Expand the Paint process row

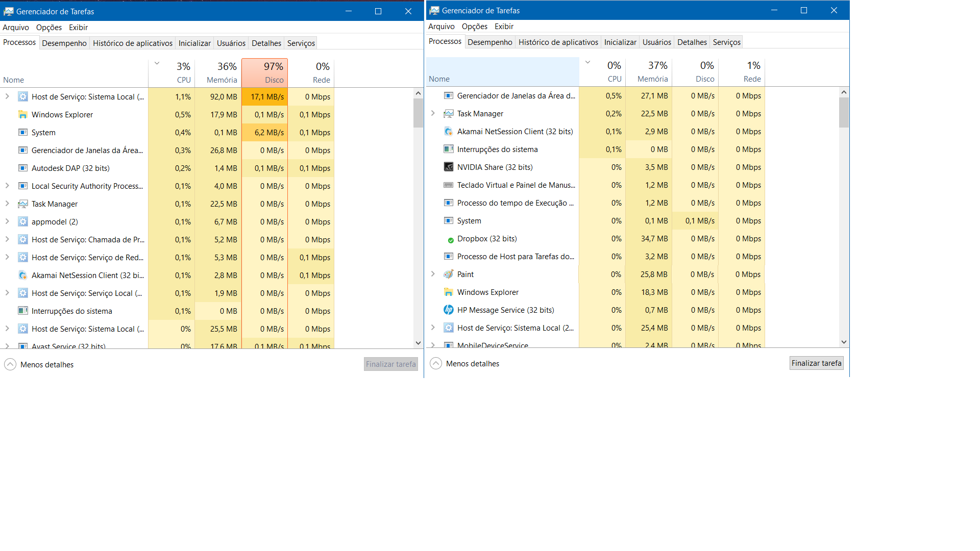[x=433, y=273]
